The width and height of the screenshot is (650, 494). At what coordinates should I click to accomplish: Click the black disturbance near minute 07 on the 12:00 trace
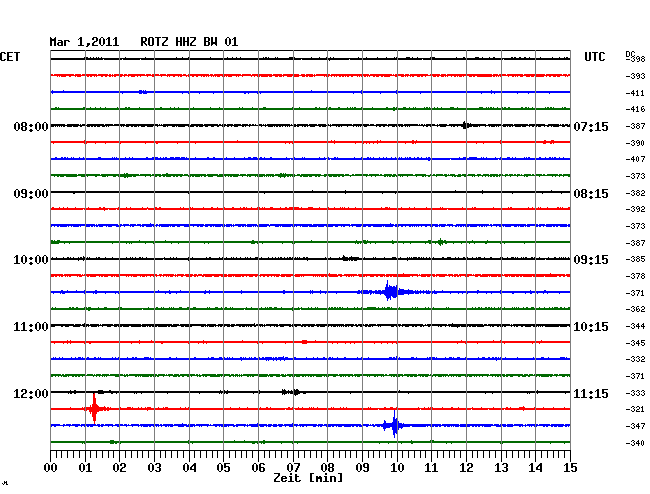[293, 392]
